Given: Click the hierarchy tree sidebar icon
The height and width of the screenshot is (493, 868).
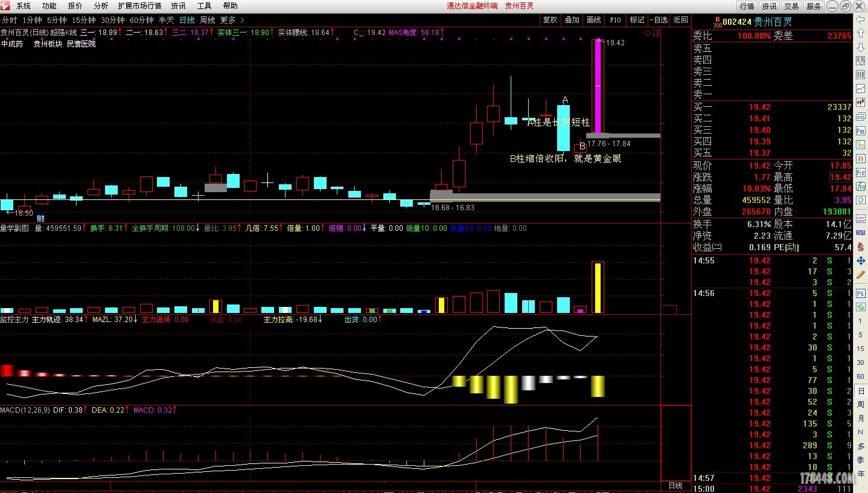Looking at the screenshot, I should 860,144.
